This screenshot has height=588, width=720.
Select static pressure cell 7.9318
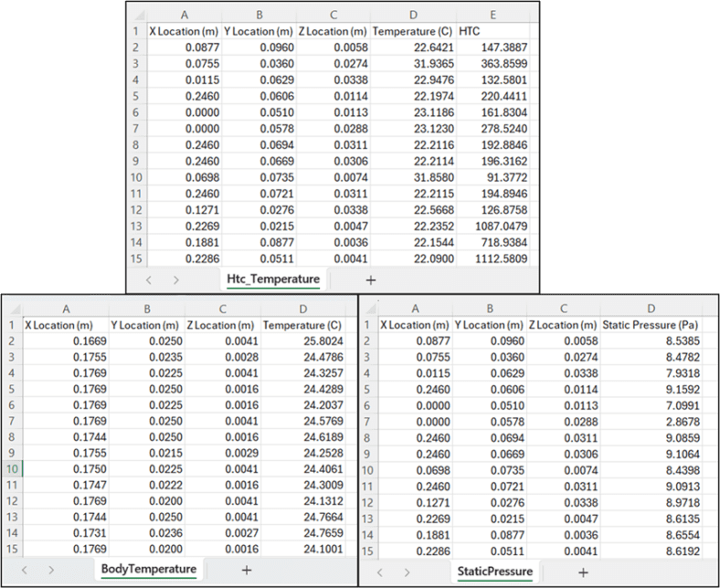coord(651,373)
